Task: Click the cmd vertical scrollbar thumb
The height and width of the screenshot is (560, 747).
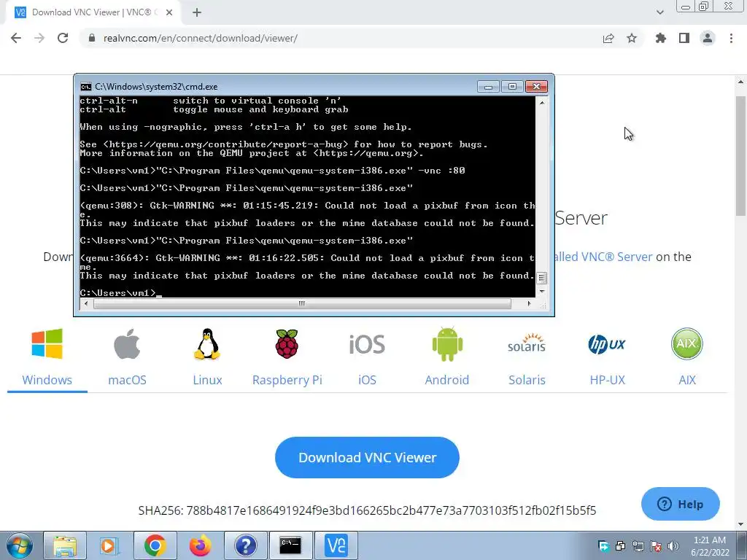Action: [542, 278]
